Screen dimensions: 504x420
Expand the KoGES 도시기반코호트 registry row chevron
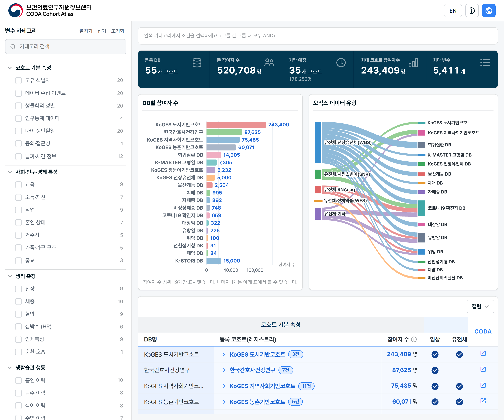[224, 354]
